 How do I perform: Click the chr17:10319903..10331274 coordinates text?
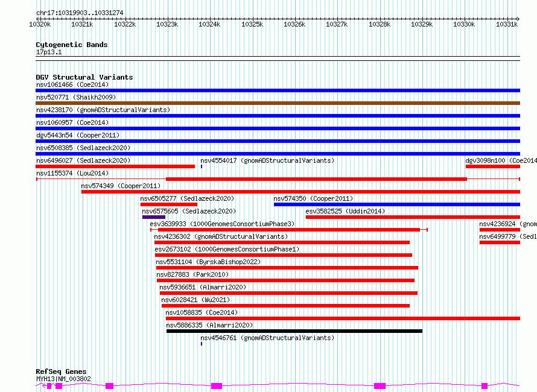coord(80,13)
